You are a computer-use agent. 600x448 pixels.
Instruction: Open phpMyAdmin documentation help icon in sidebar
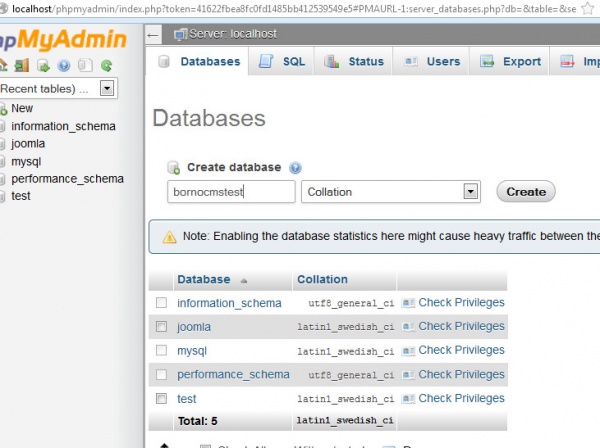[x=64, y=66]
